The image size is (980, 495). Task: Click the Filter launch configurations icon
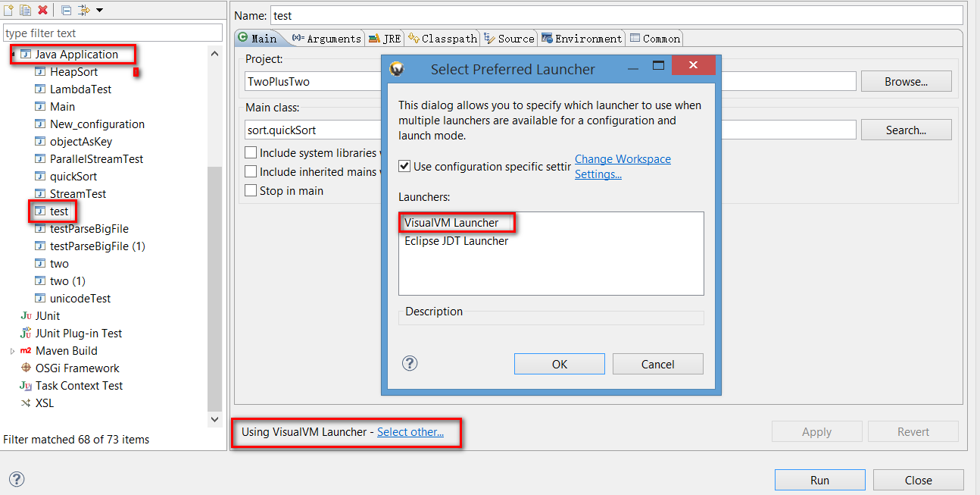click(84, 10)
